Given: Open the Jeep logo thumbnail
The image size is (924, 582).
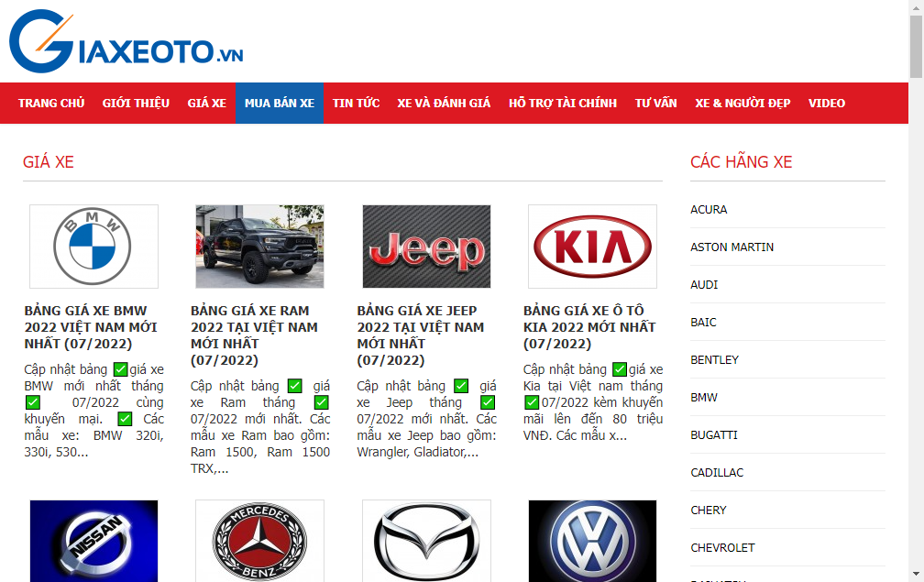Looking at the screenshot, I should tap(426, 247).
